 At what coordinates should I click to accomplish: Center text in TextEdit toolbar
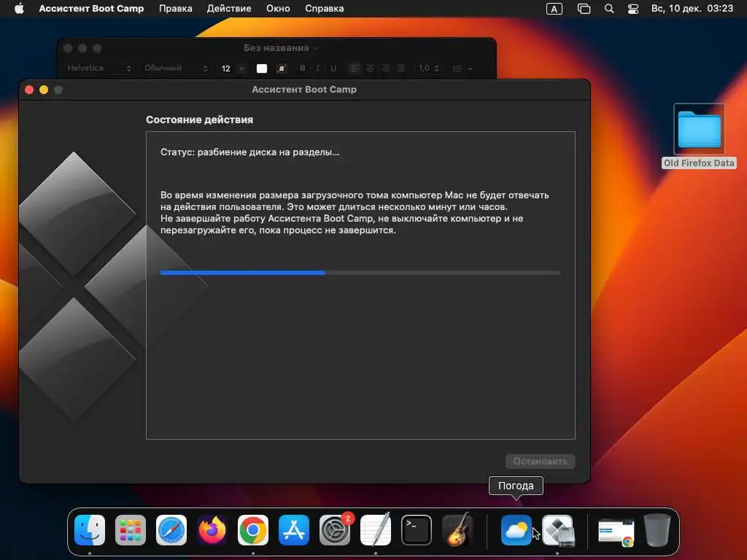(x=370, y=69)
